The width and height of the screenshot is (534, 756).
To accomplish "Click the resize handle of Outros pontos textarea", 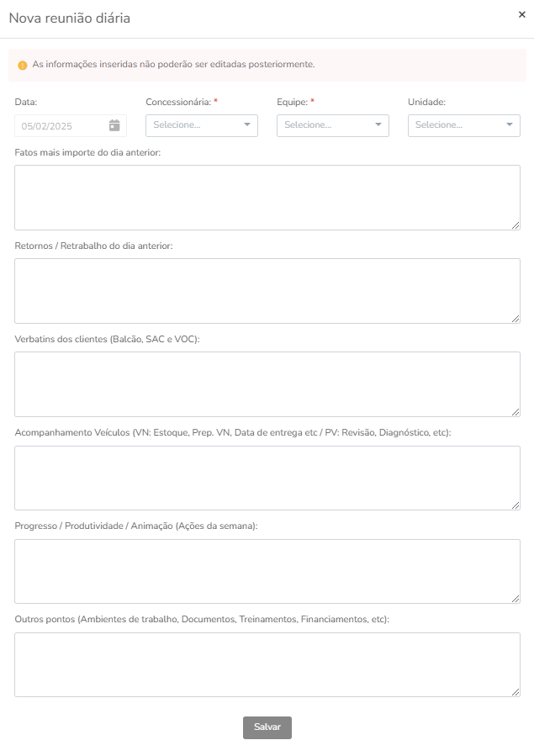I will click(x=515, y=692).
